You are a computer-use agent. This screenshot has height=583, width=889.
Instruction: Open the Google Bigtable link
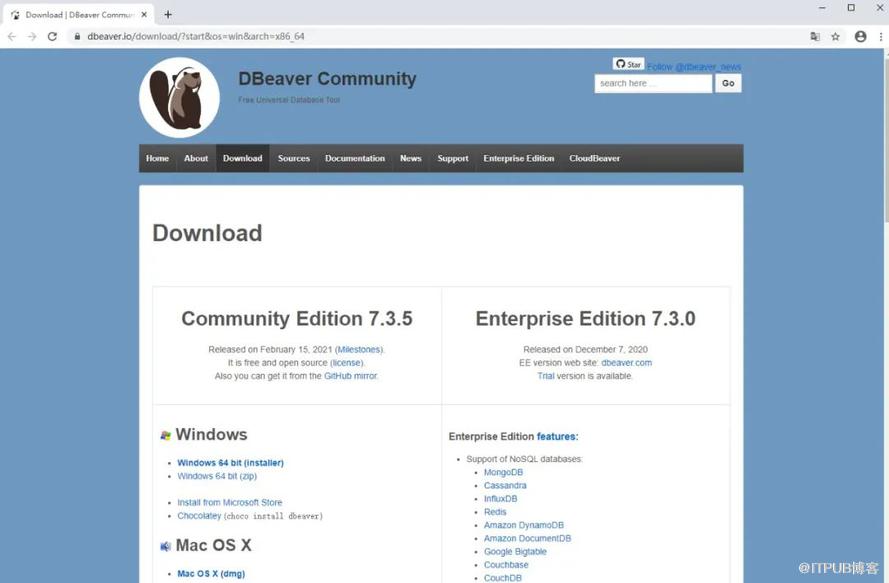515,551
